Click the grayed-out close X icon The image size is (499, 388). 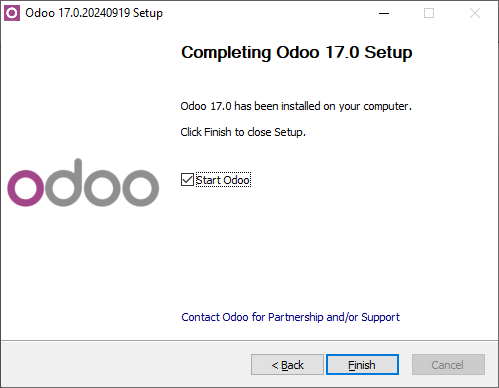point(475,13)
